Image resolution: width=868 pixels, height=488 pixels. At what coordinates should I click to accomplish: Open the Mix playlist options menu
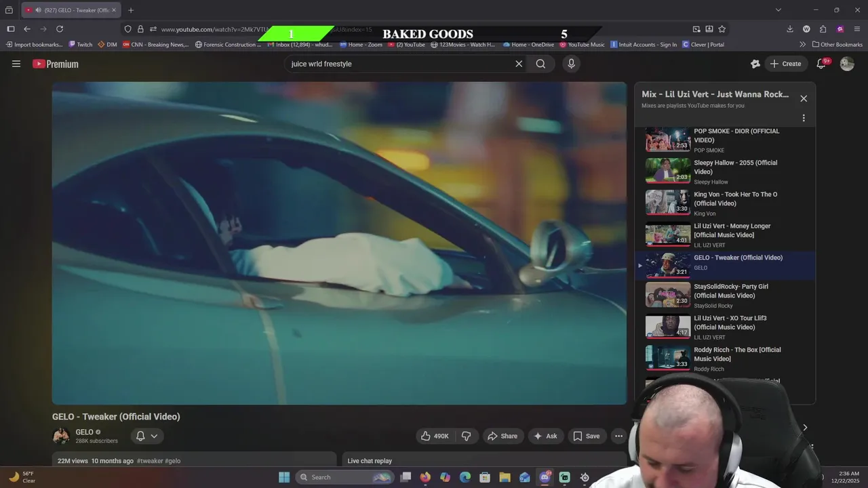[804, 118]
